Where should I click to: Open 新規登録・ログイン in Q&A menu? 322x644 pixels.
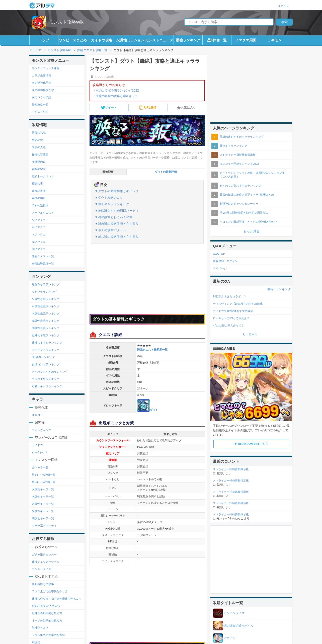pyautogui.click(x=225, y=261)
